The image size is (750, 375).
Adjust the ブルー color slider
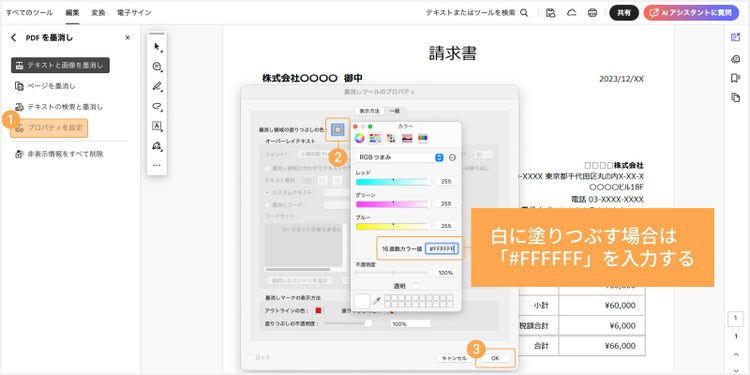tap(393, 226)
